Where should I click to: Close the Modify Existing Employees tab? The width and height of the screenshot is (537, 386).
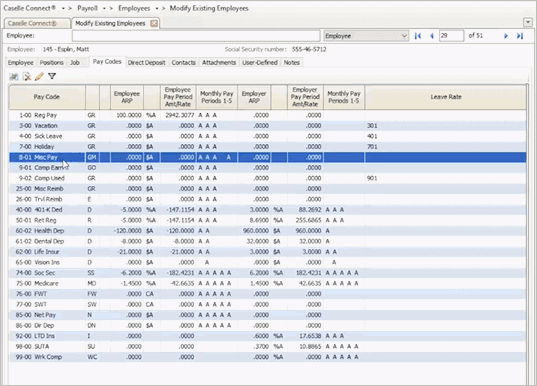pos(154,23)
